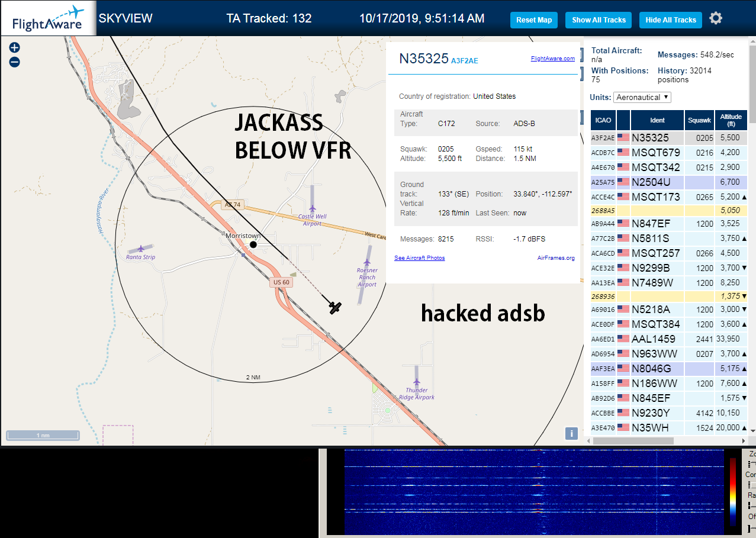The height and width of the screenshot is (538, 756).
Task: Sort table by Squawk column header
Action: 699,120
